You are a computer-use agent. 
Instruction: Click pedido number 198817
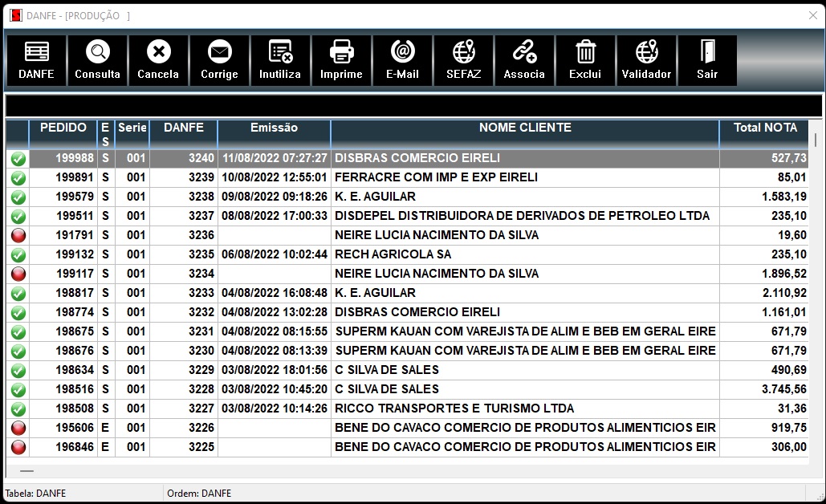75,293
